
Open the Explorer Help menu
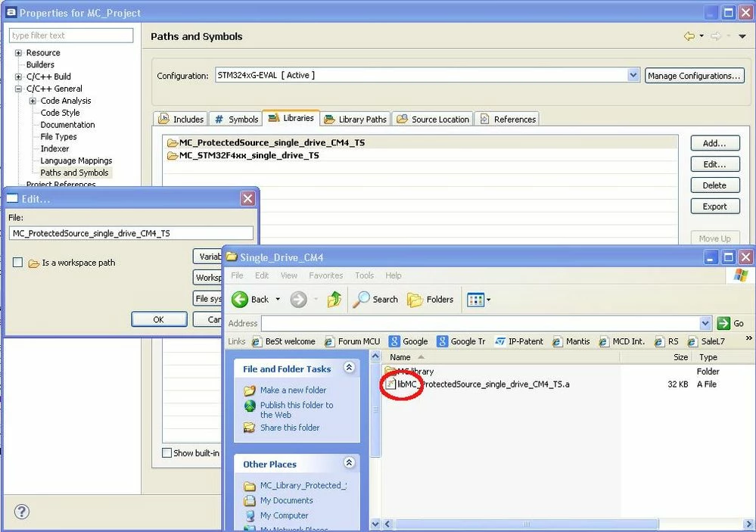[x=393, y=275]
